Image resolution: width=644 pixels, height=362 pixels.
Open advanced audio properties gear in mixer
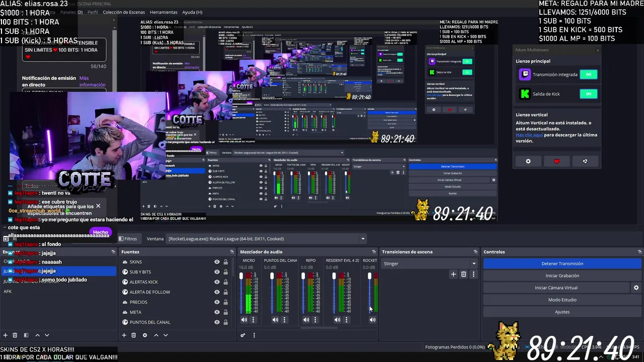243,335
